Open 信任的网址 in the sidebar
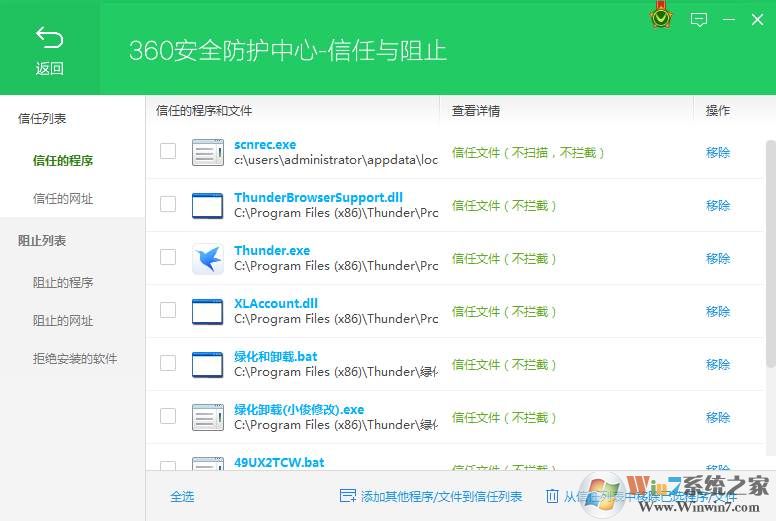 click(63, 199)
